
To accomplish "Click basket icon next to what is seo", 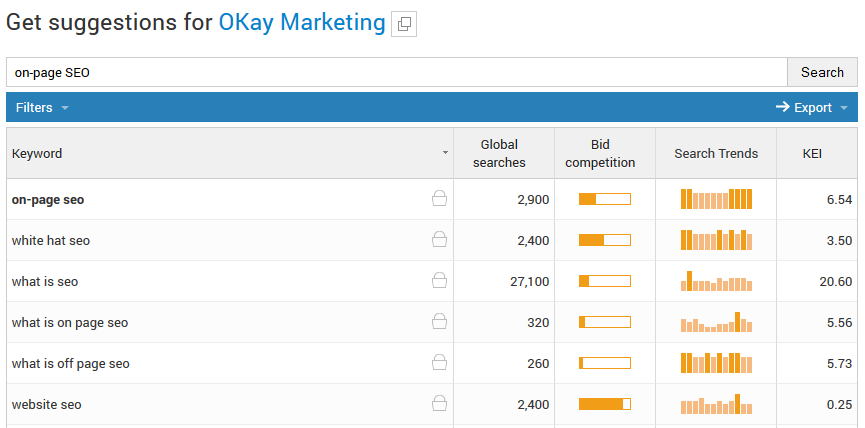I will pos(439,280).
